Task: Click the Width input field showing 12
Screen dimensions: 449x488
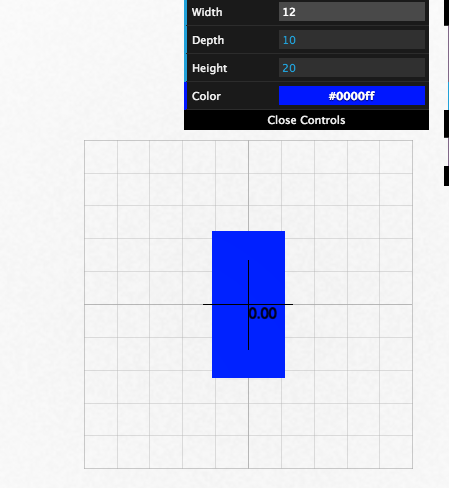Action: point(352,12)
